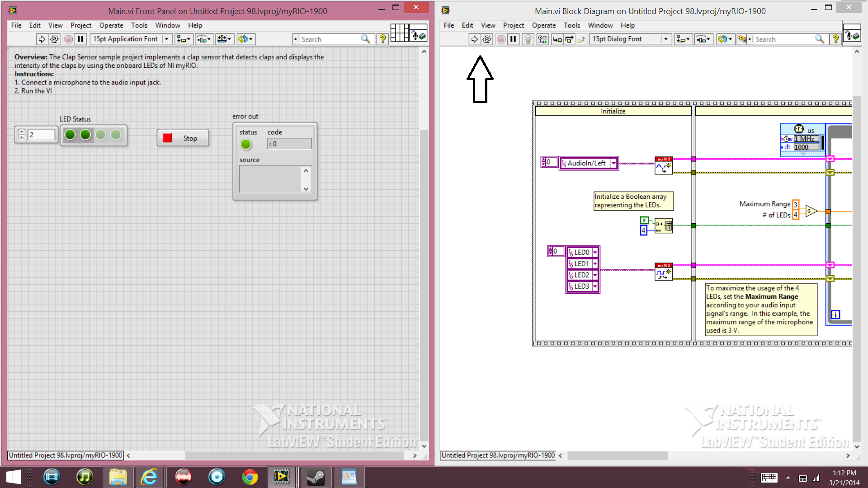Screen dimensions: 868x488
Task: Open Resize Objects menu in Front Panel toolbar
Action: [224, 39]
